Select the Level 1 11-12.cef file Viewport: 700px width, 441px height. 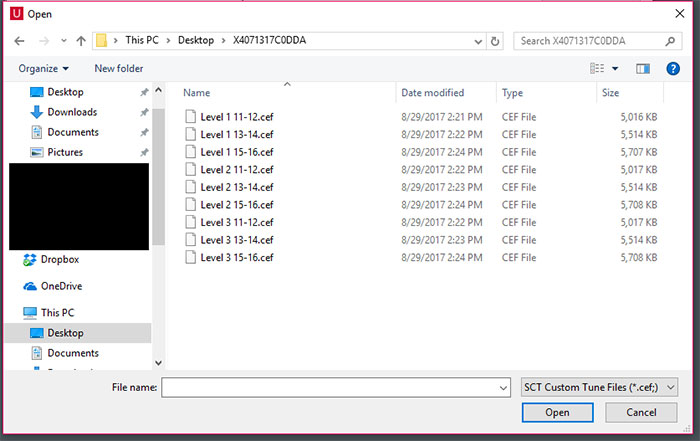236,116
